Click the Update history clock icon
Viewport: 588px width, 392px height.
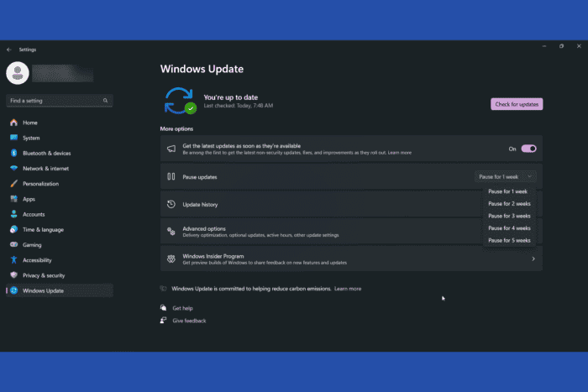171,204
